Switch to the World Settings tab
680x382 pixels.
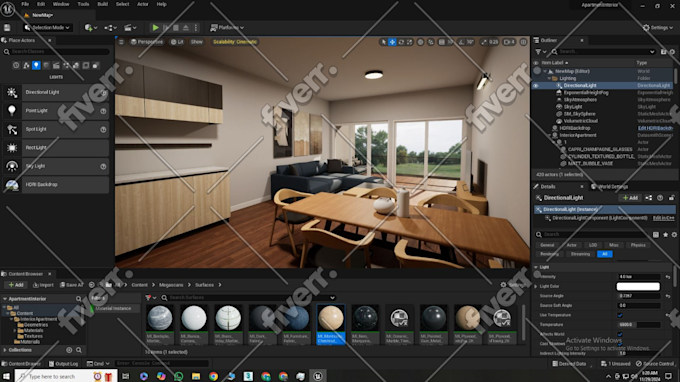(609, 187)
